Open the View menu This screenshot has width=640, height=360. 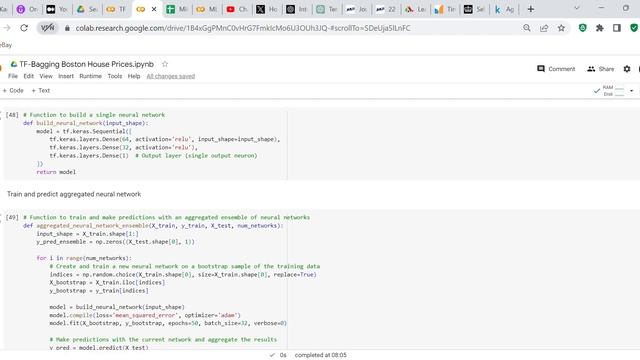pos(46,76)
